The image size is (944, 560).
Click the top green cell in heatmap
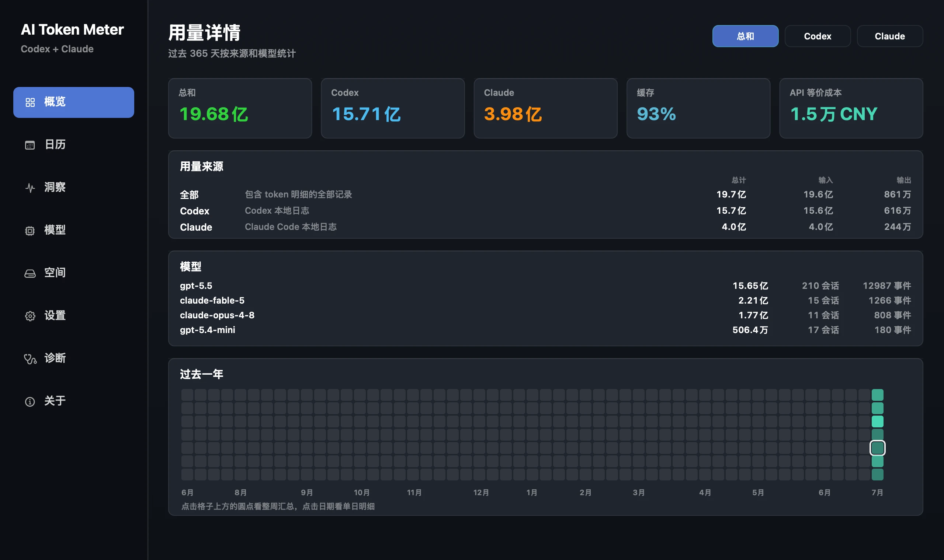pos(877,395)
